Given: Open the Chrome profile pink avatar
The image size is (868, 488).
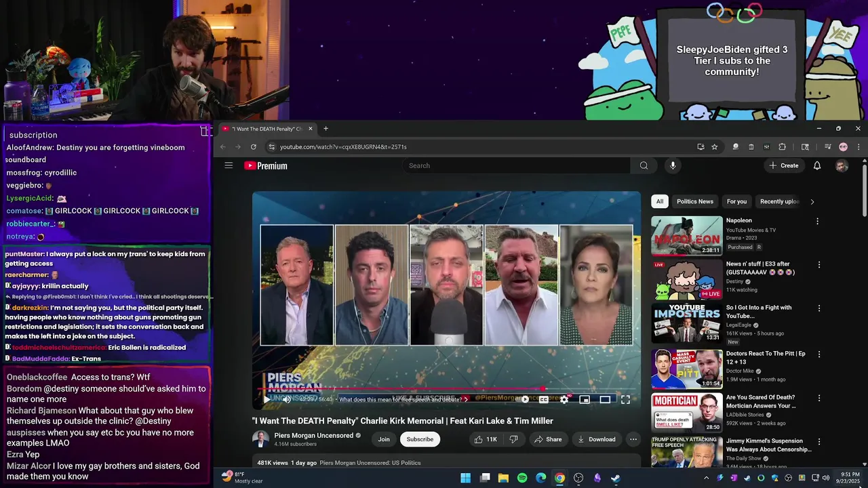Looking at the screenshot, I should point(843,146).
